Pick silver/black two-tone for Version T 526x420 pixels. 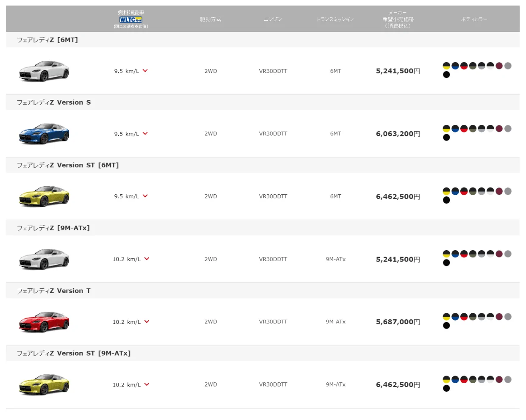tap(481, 317)
